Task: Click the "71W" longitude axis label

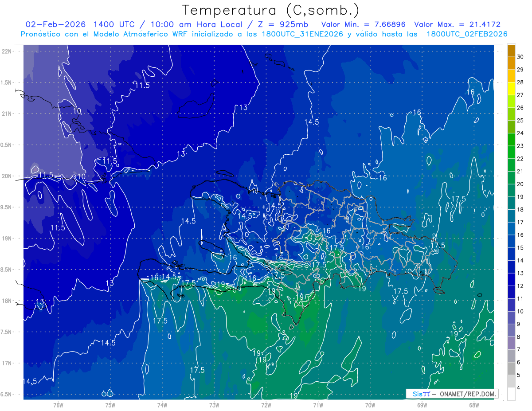Action: [318, 405]
